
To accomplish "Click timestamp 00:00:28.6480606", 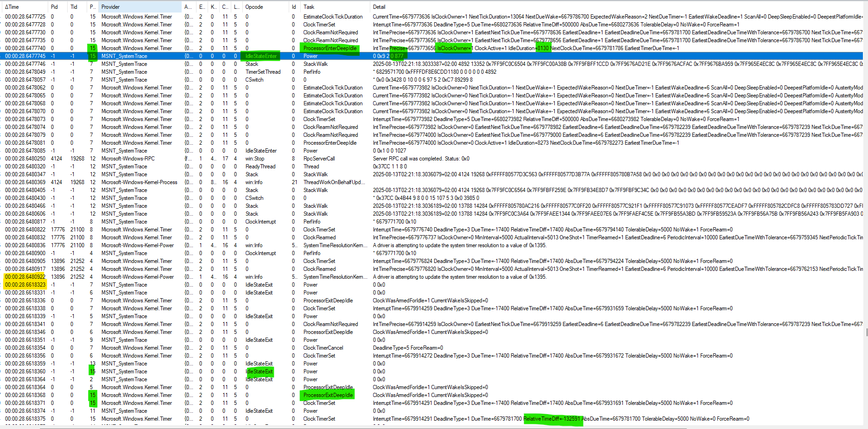I will [25, 214].
